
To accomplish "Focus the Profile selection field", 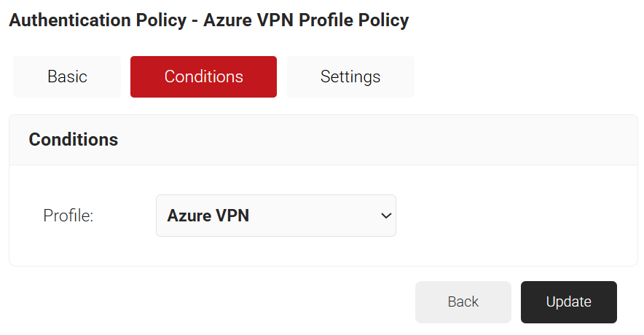I will (x=275, y=216).
